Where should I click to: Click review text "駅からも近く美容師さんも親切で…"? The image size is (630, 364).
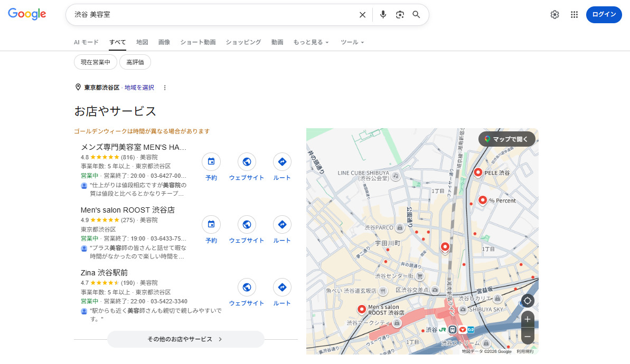[155, 314]
